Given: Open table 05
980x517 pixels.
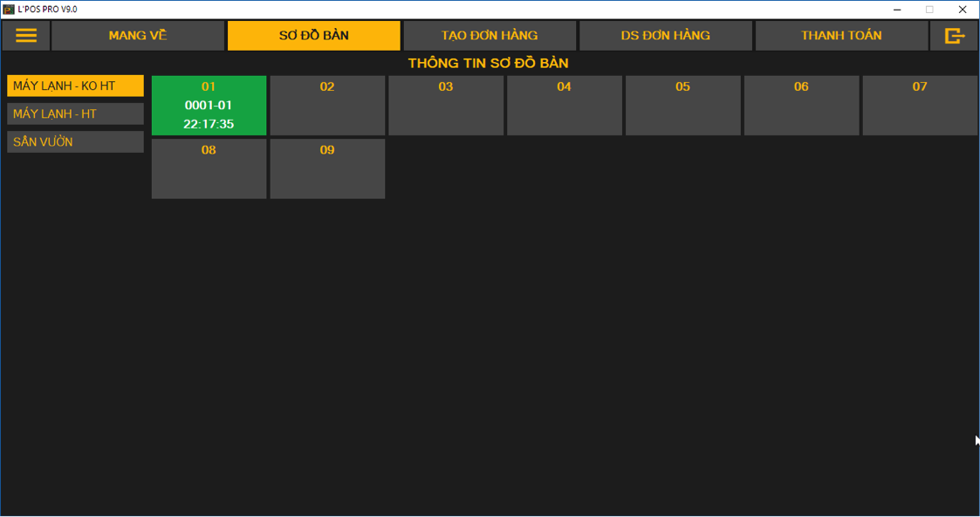Looking at the screenshot, I should [x=682, y=105].
